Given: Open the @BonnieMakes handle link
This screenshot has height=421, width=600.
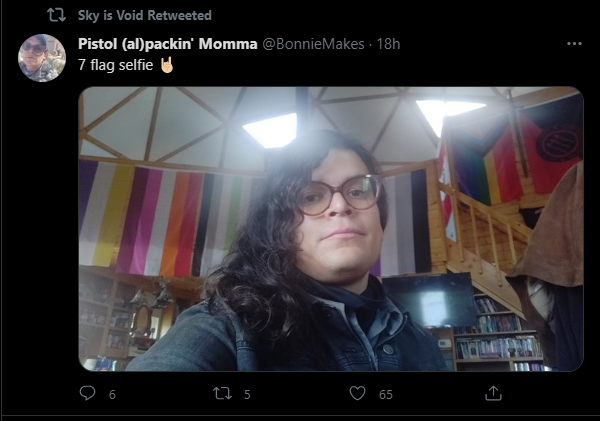Looking at the screenshot, I should click(x=313, y=44).
